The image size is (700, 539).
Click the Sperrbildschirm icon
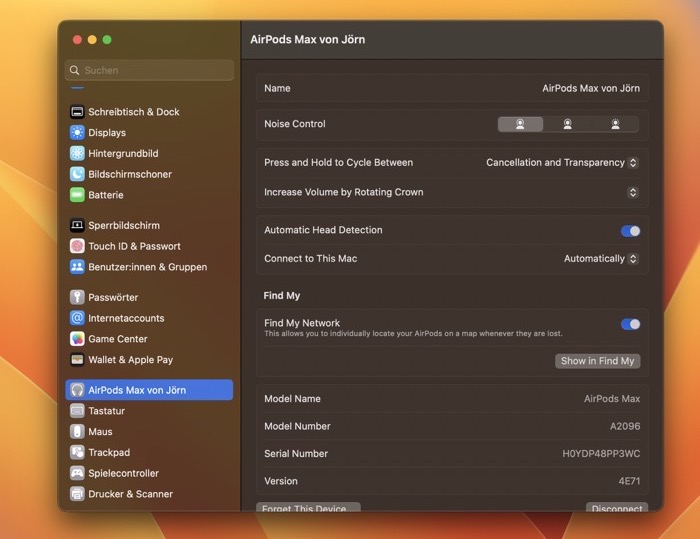point(77,225)
